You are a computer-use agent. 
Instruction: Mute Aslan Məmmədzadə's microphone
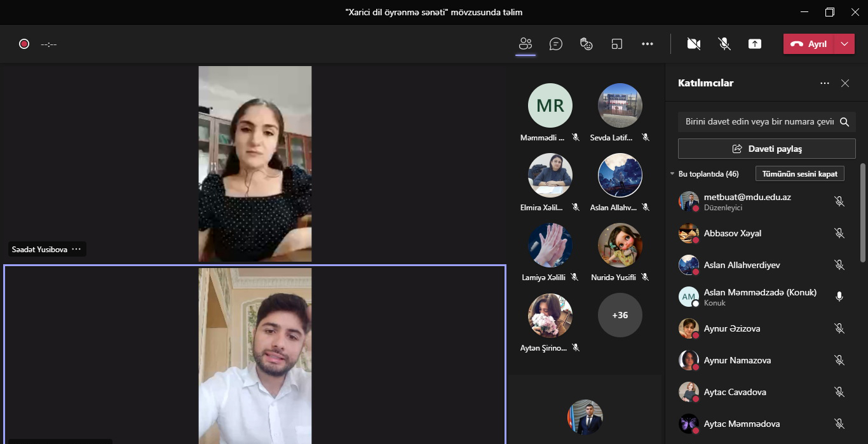[x=839, y=297]
